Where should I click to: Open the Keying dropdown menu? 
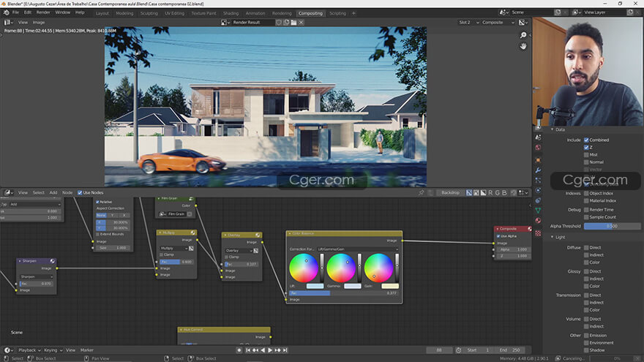(53, 350)
